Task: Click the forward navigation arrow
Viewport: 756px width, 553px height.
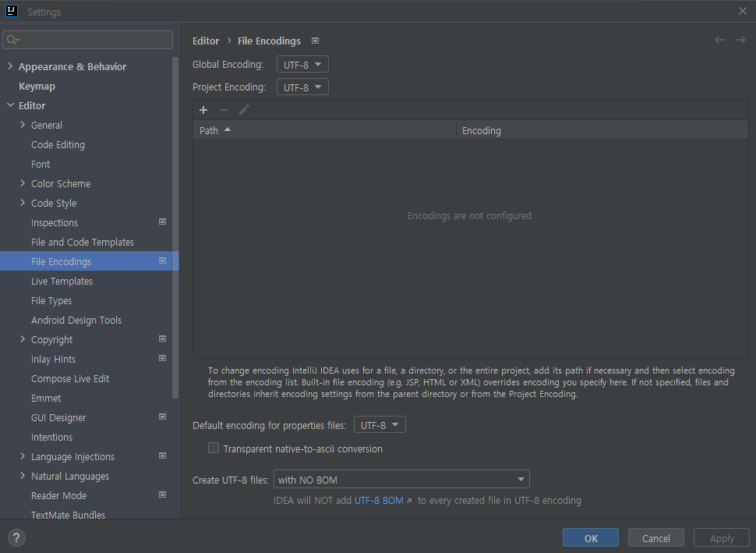Action: (x=740, y=40)
